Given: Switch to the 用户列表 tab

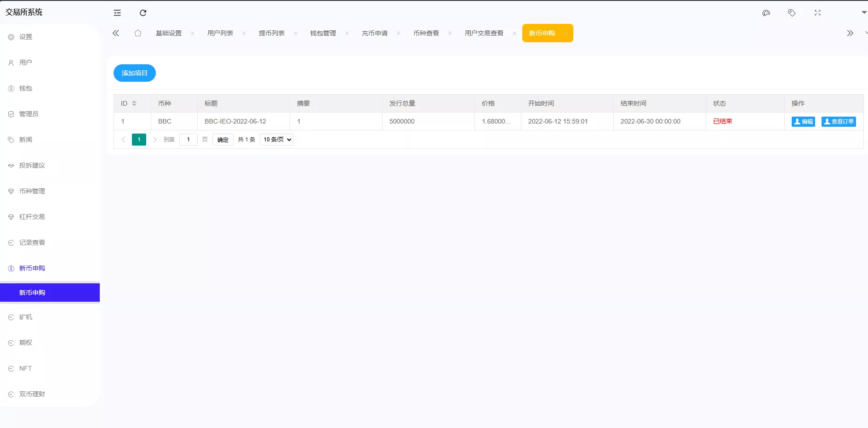Looking at the screenshot, I should click(x=220, y=33).
